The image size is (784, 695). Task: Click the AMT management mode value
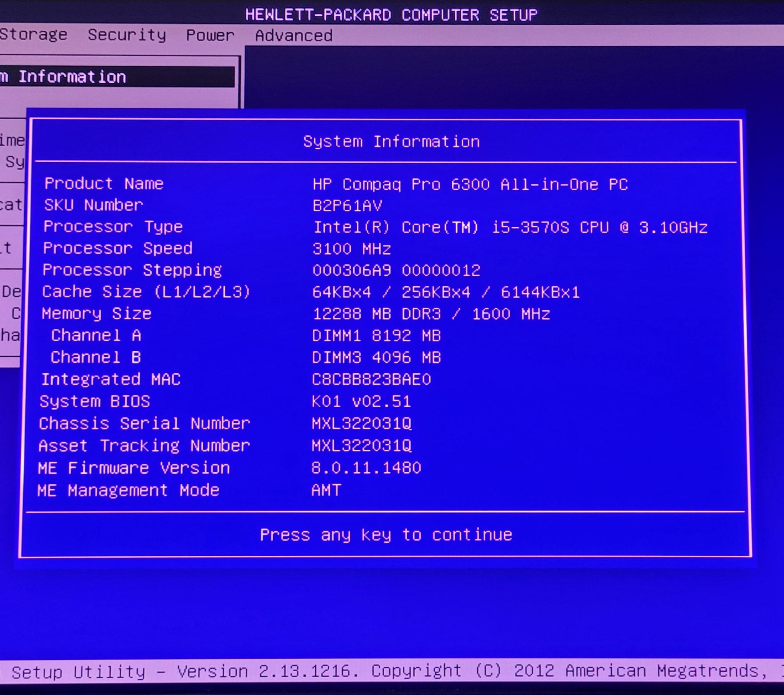coord(327,491)
